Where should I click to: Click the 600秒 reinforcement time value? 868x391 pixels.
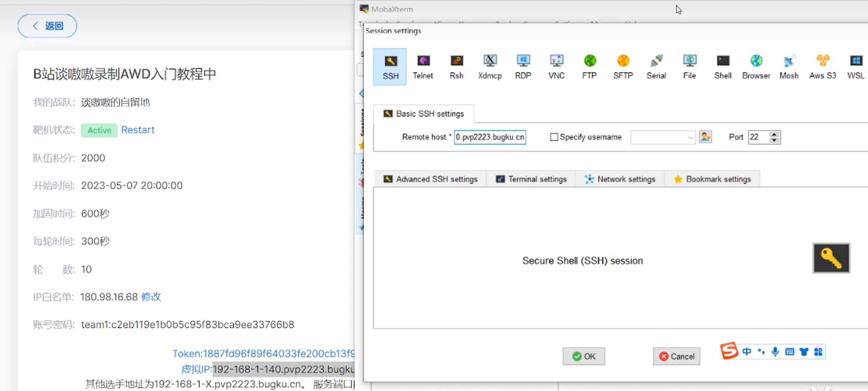click(x=95, y=213)
